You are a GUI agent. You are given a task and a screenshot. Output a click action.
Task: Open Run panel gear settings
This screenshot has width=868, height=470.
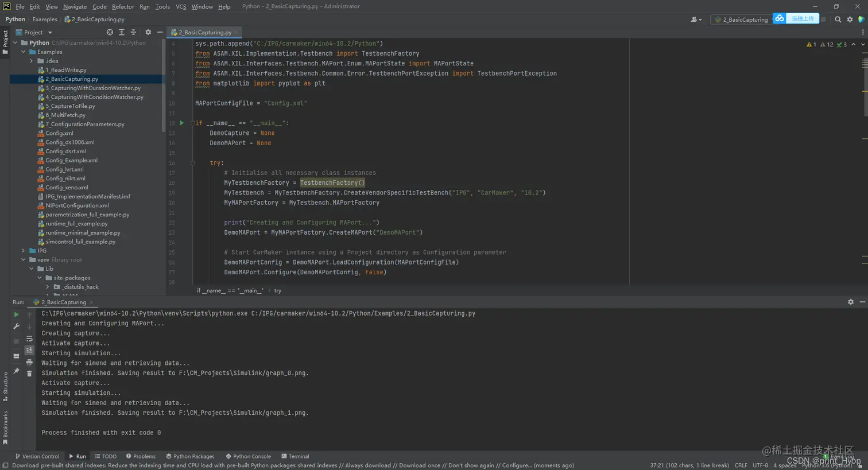tap(851, 302)
